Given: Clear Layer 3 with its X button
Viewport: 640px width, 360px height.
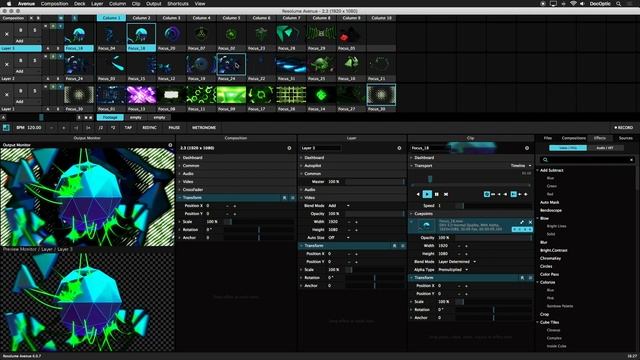Looking at the screenshot, I should point(7,34).
